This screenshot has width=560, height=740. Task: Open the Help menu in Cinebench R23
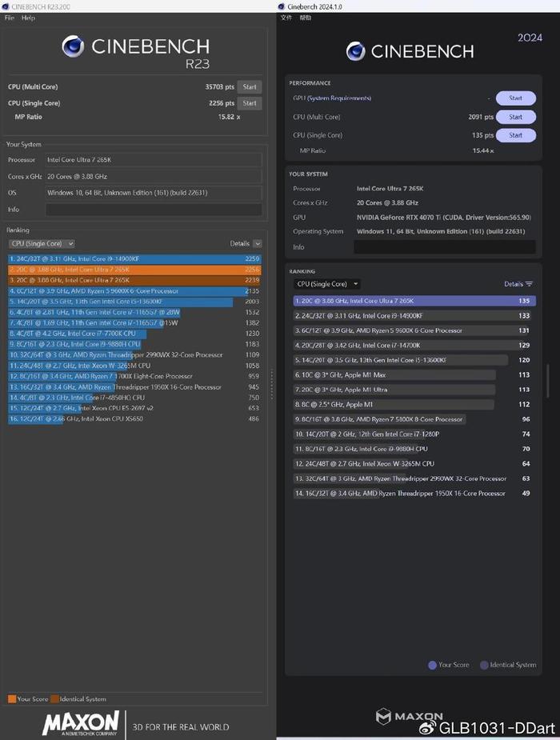[x=28, y=18]
